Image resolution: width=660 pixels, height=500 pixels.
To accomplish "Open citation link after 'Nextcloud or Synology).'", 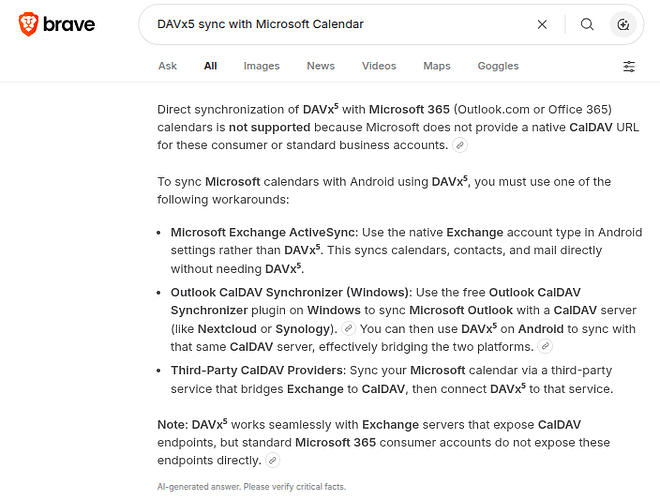I will tap(349, 328).
